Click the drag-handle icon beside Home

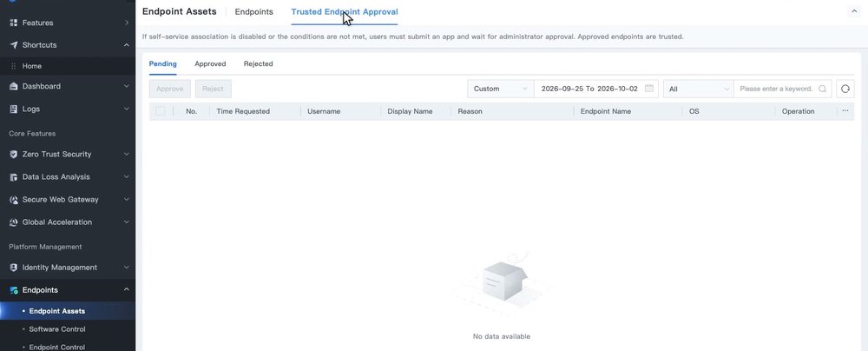click(13, 66)
